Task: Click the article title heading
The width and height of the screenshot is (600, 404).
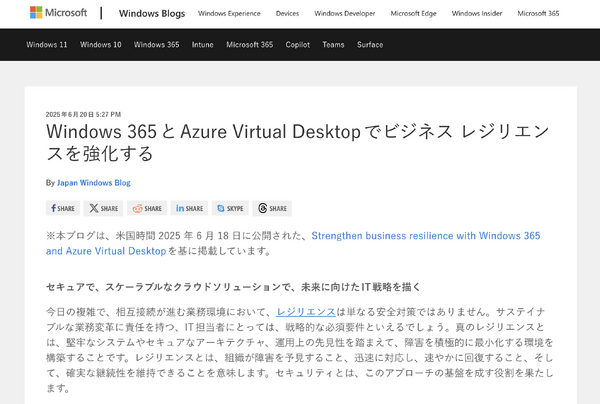Action: 298,142
